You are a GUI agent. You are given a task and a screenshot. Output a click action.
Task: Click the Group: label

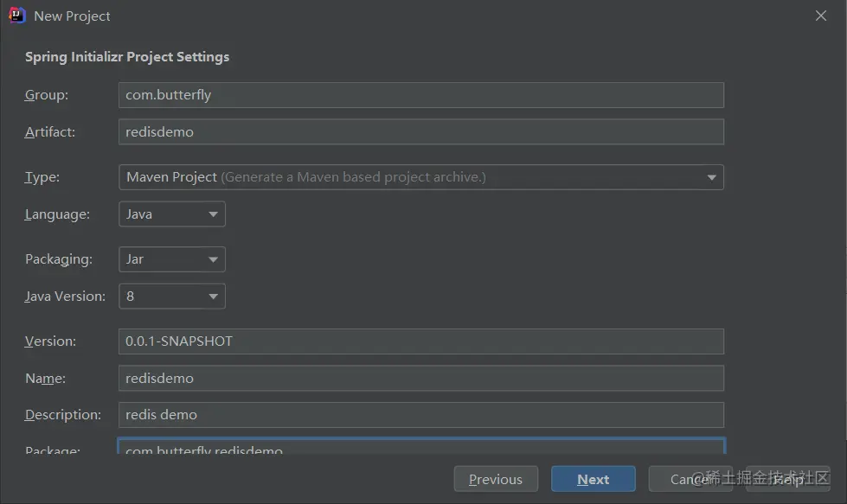point(47,95)
